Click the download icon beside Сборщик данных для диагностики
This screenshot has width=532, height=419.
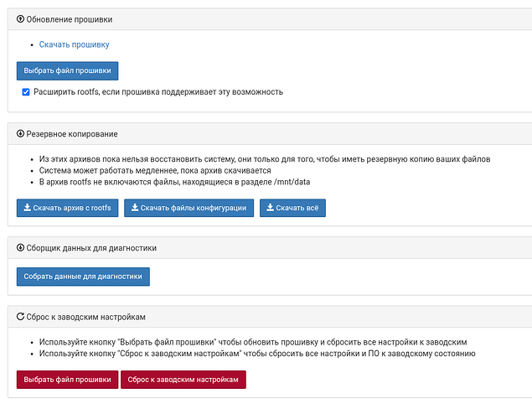click(x=20, y=248)
